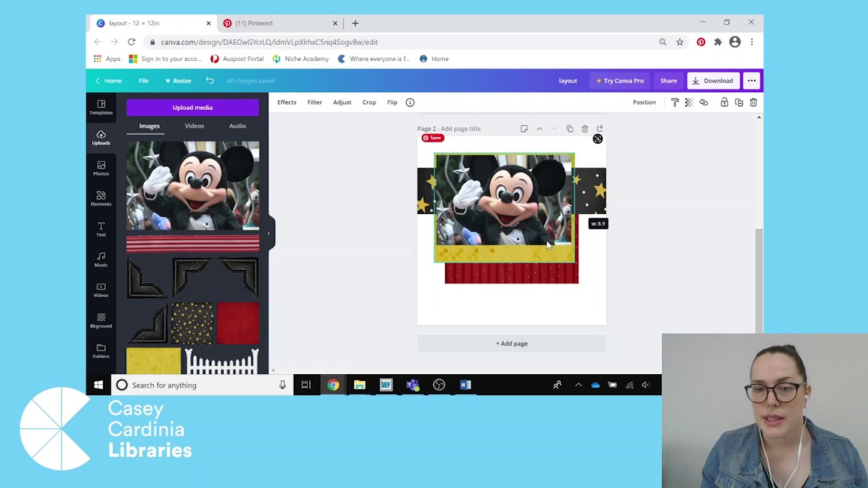This screenshot has height=488, width=868.
Task: Open Microsoft Word from the taskbar
Action: [x=465, y=385]
